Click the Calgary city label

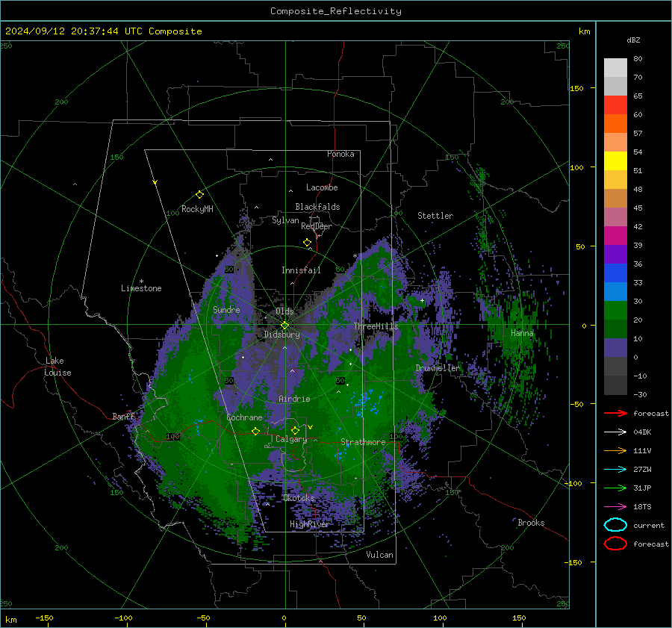291,439
